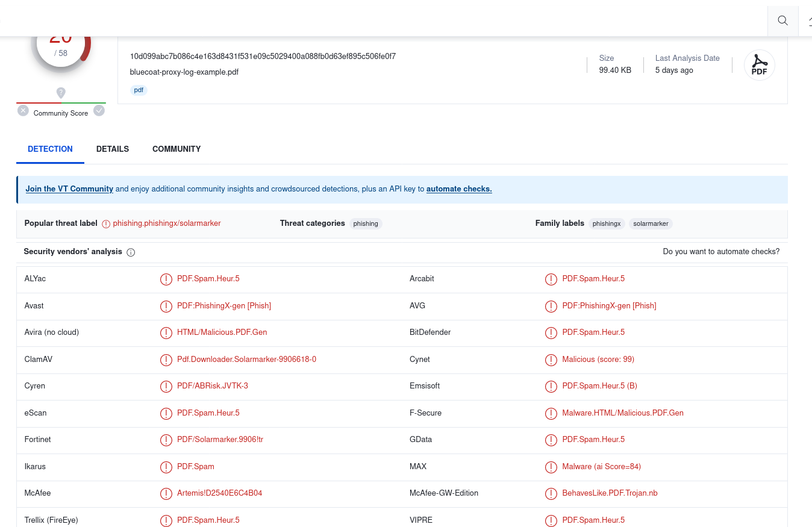Click the file SHA-256 hash text
This screenshot has width=812, height=527.
point(263,57)
